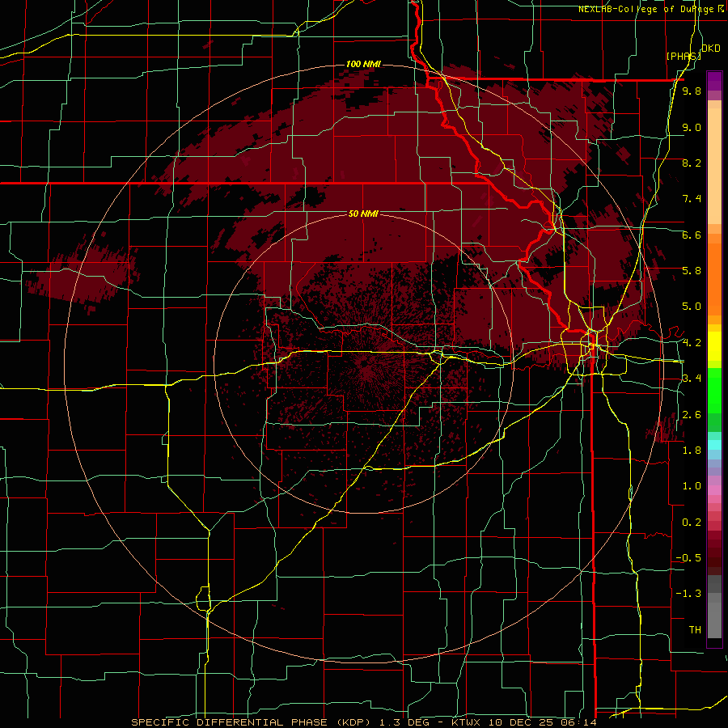
Task: Click the -0.5 value on the color scale
Action: [688, 558]
